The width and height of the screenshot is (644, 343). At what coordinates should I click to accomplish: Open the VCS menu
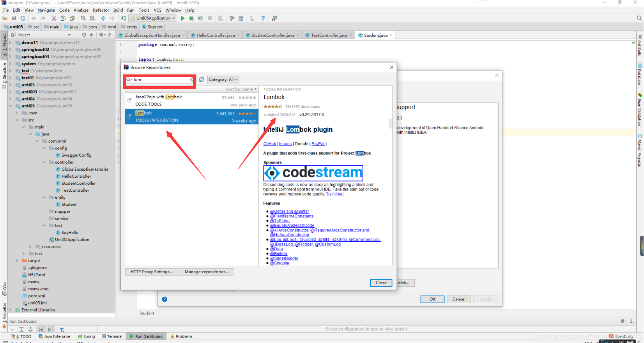point(157,10)
